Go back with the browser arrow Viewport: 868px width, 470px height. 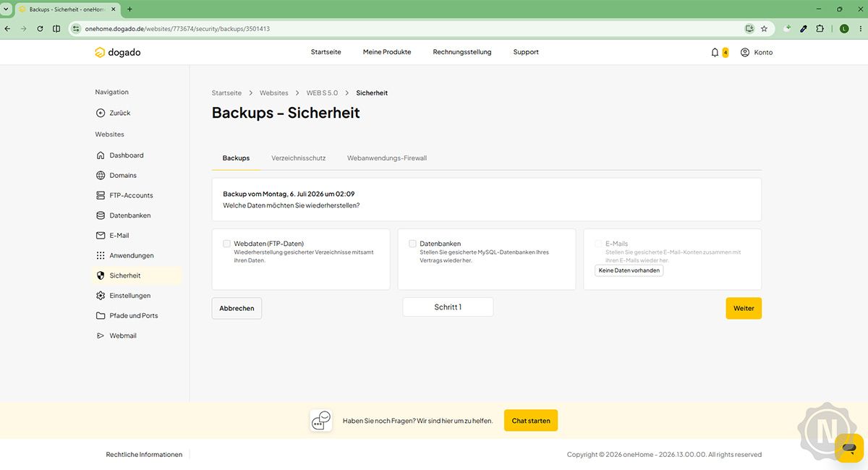(x=7, y=28)
